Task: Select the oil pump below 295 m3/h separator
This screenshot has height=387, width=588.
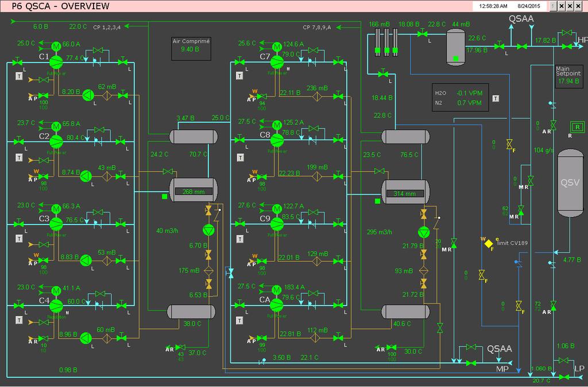Action: [424, 232]
